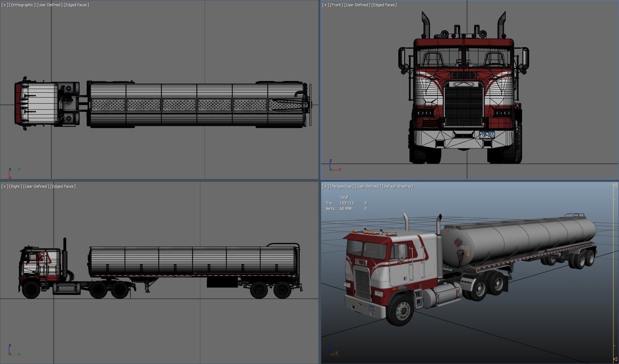
Task: Open the [+] menu of the Orthographic viewport
Action: coord(5,5)
